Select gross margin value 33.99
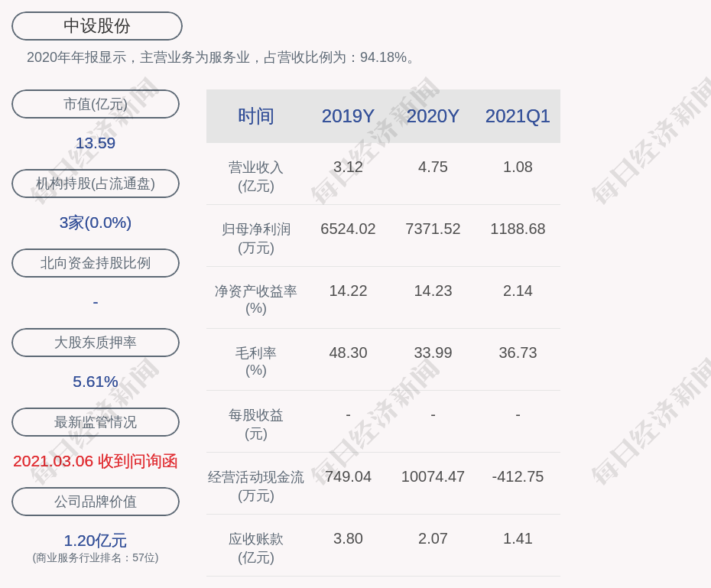Screen dimensions: 711x588 pos(433,352)
